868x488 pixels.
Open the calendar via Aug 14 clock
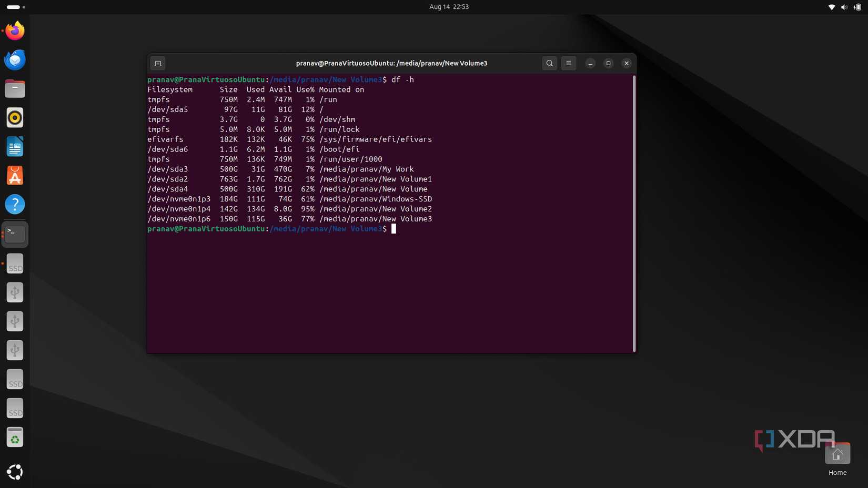click(448, 7)
